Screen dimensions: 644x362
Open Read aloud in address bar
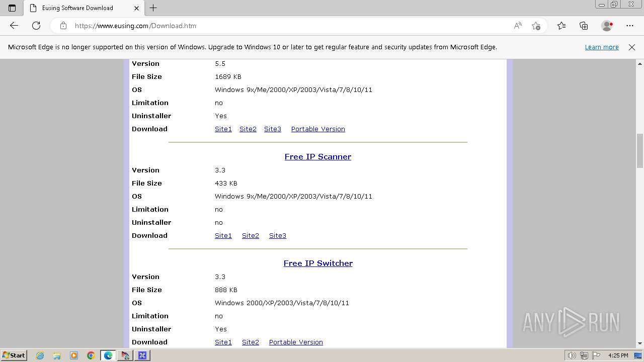[518, 26]
